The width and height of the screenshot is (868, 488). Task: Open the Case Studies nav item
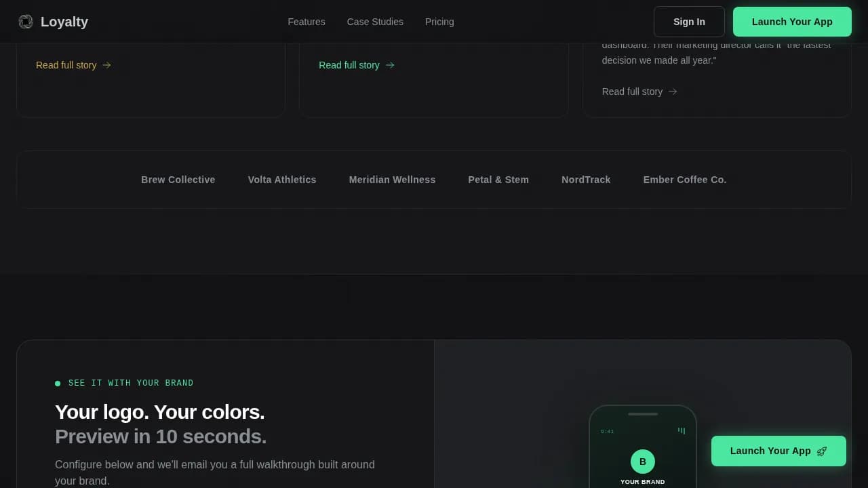point(375,22)
